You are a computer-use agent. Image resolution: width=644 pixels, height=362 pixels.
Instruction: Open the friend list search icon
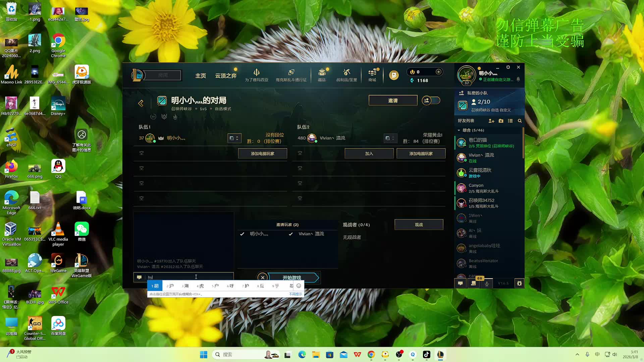tap(520, 121)
